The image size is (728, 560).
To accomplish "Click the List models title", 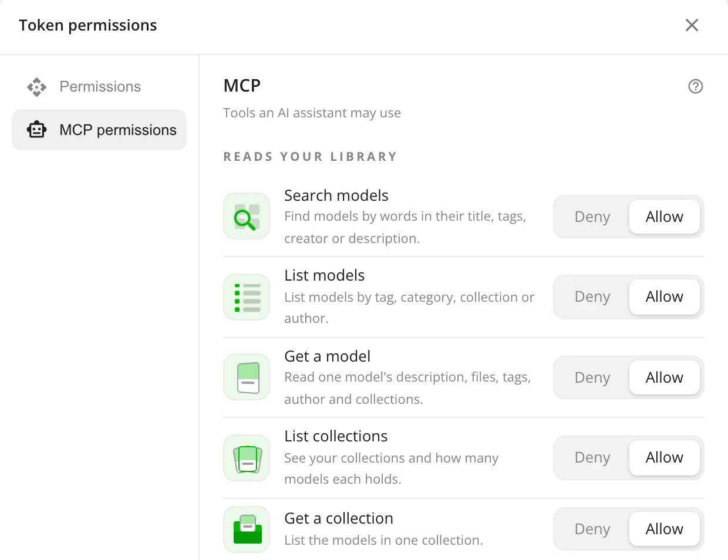I will (325, 275).
